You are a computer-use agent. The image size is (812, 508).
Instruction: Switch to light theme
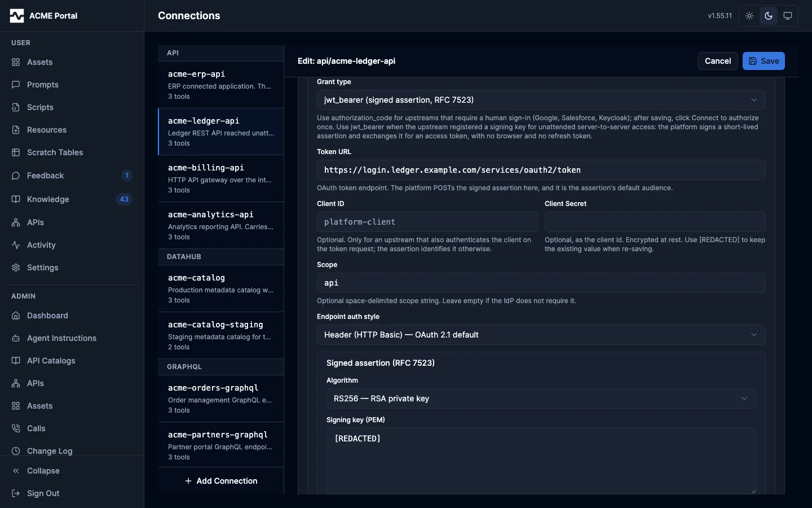[749, 16]
